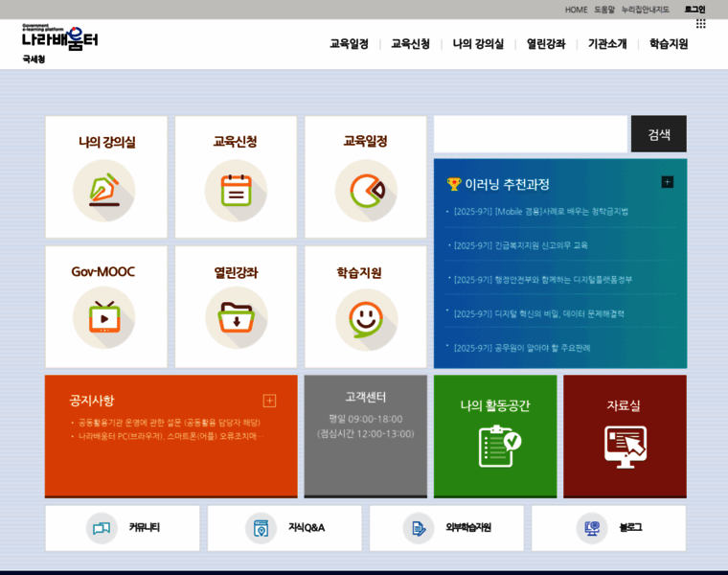This screenshot has width=728, height=575.
Task: Click the 외부학습지원 document icon
Action: [419, 528]
